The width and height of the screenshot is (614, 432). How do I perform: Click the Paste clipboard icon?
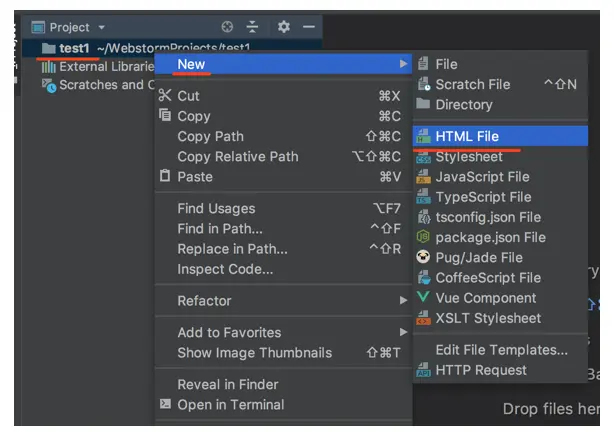[165, 175]
